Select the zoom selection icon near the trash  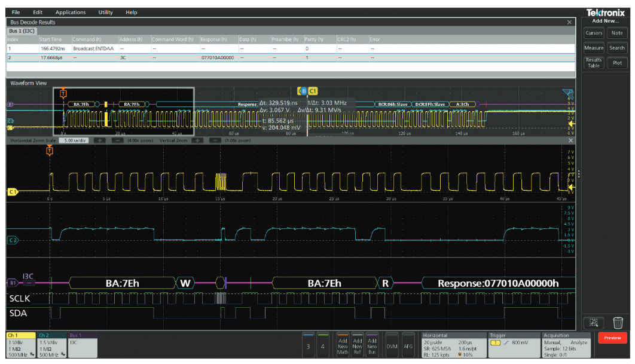[594, 322]
